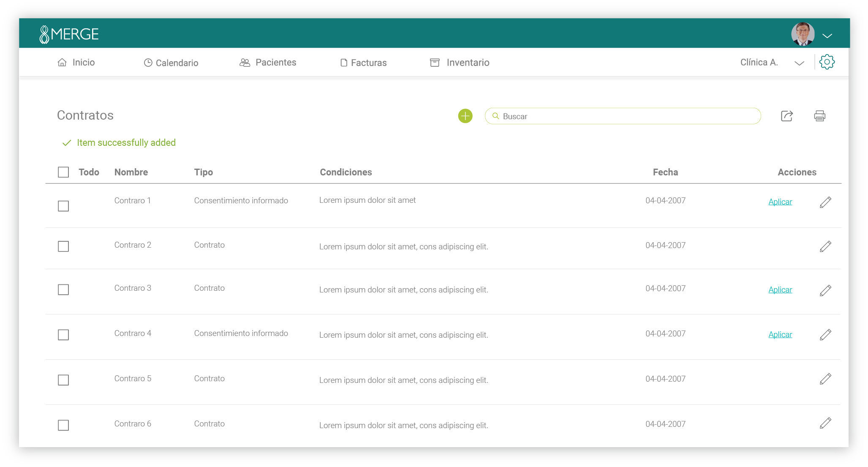The height and width of the screenshot is (467, 868).
Task: Click Aplicar link for Contraro 1
Action: point(780,202)
